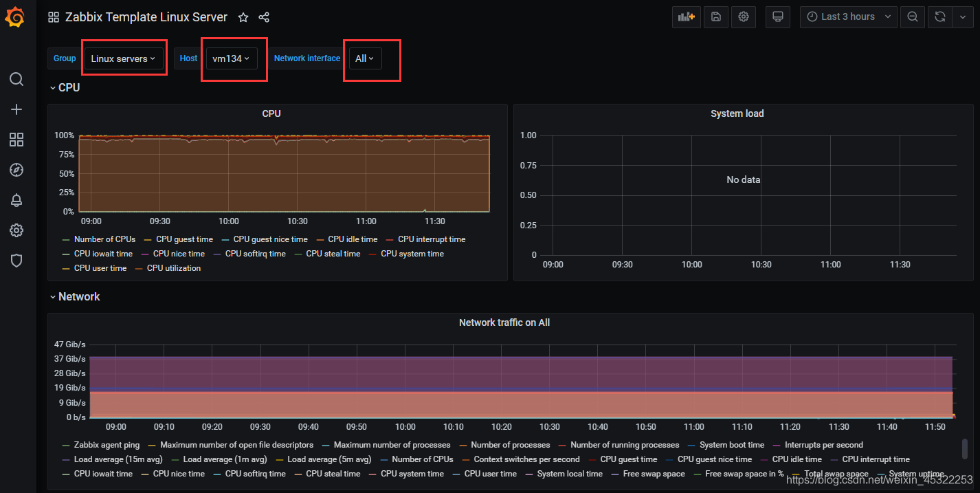Screen dimensions: 980x493
Task: Open the search magnifier in sidebar
Action: (x=16, y=79)
